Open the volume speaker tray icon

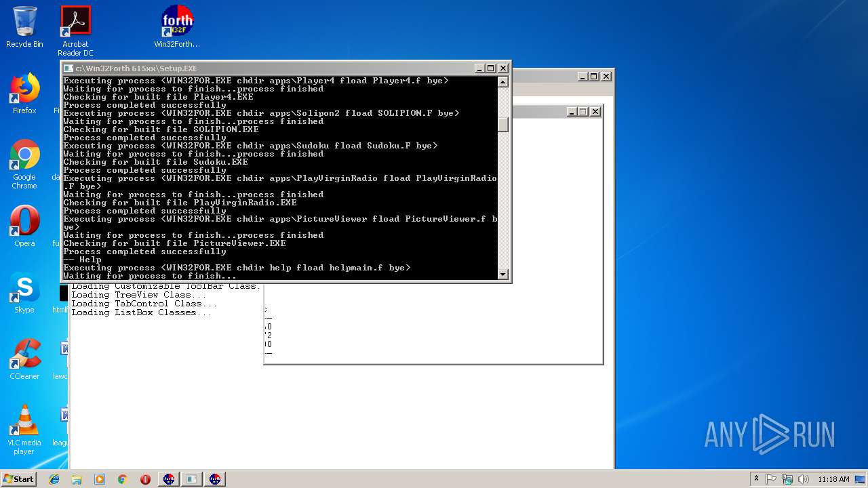pos(804,479)
